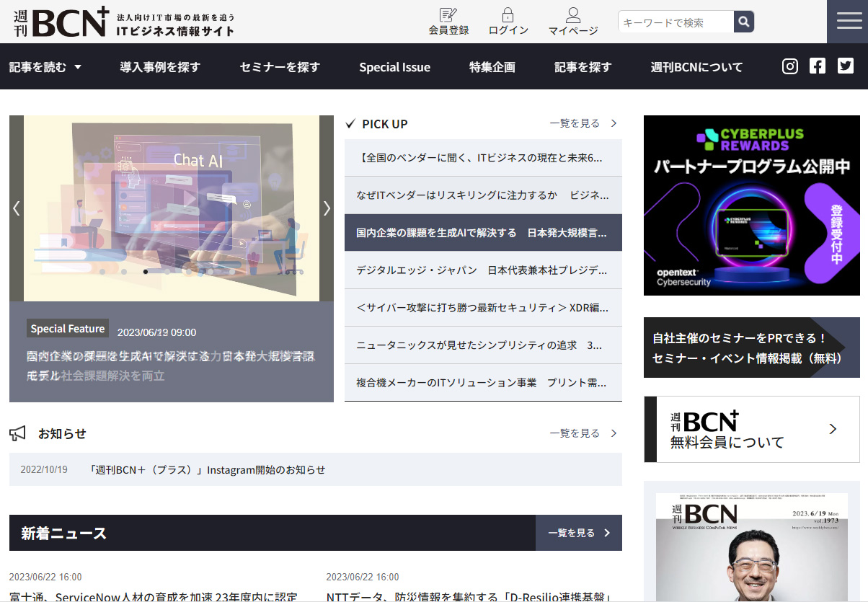
Task: Click the ログイン login icon
Action: click(x=508, y=20)
